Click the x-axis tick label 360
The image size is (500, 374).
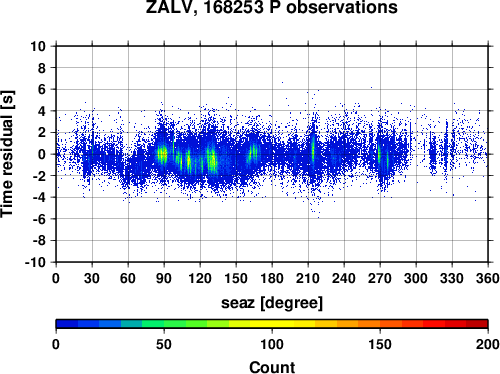[x=488, y=278]
